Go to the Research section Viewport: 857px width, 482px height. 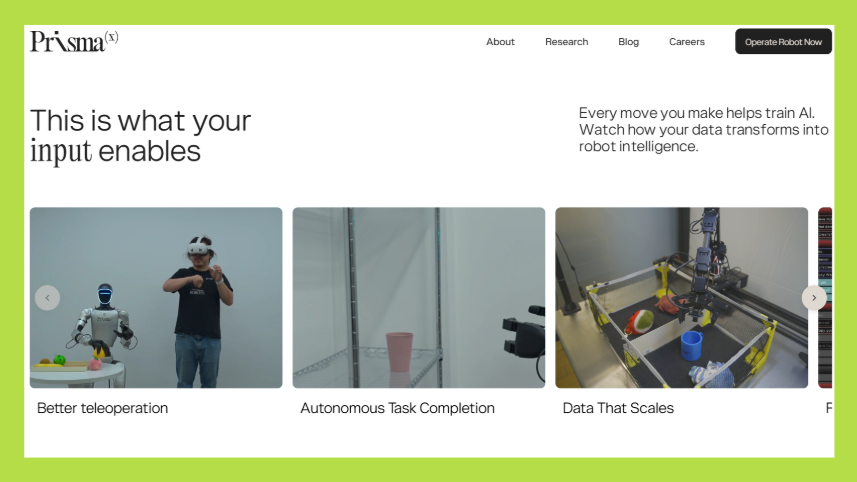click(566, 42)
